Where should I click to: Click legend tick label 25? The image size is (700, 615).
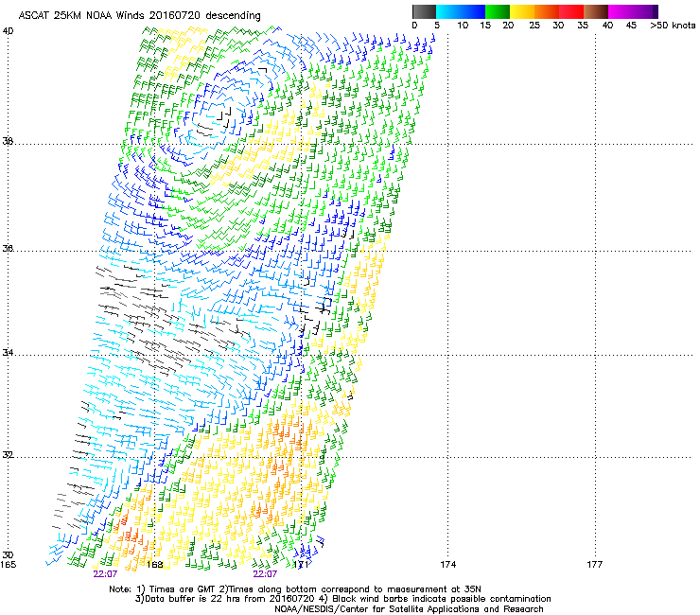coord(534,26)
